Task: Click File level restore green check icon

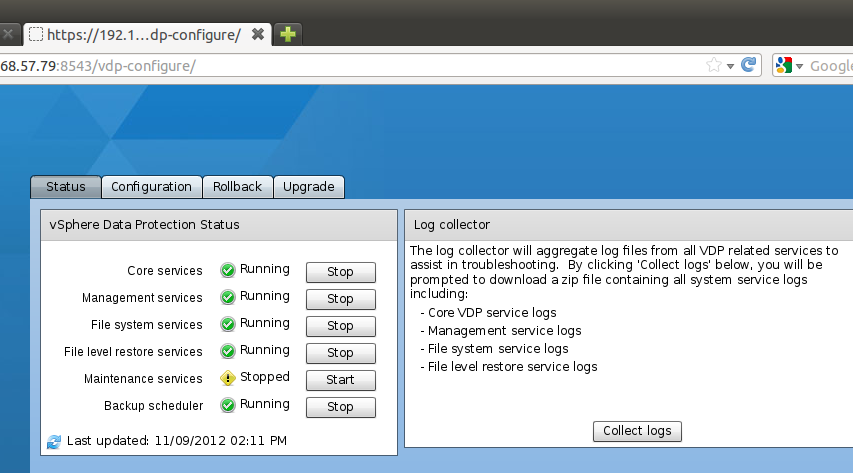Action: click(x=228, y=351)
